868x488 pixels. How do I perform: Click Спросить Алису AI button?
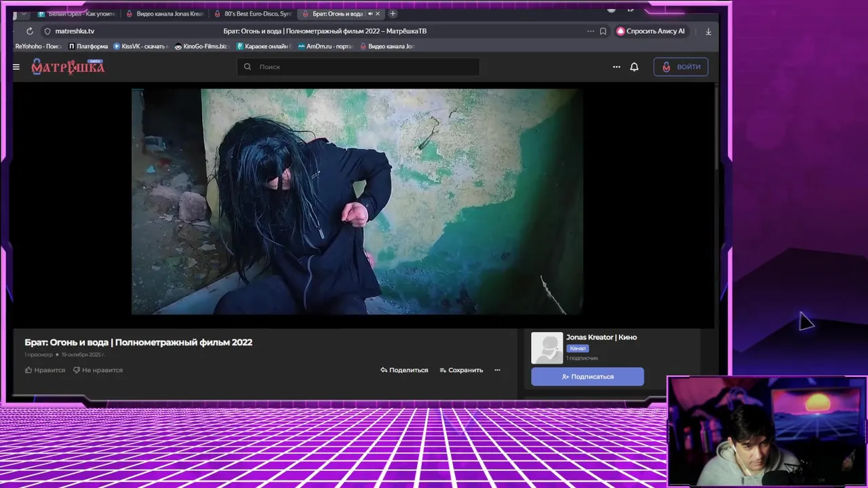[650, 31]
